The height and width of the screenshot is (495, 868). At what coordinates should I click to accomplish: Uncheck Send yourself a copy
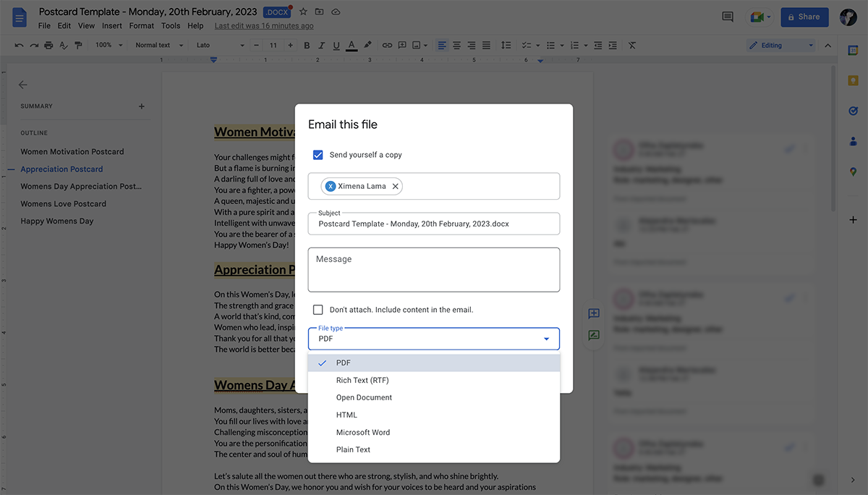click(318, 155)
